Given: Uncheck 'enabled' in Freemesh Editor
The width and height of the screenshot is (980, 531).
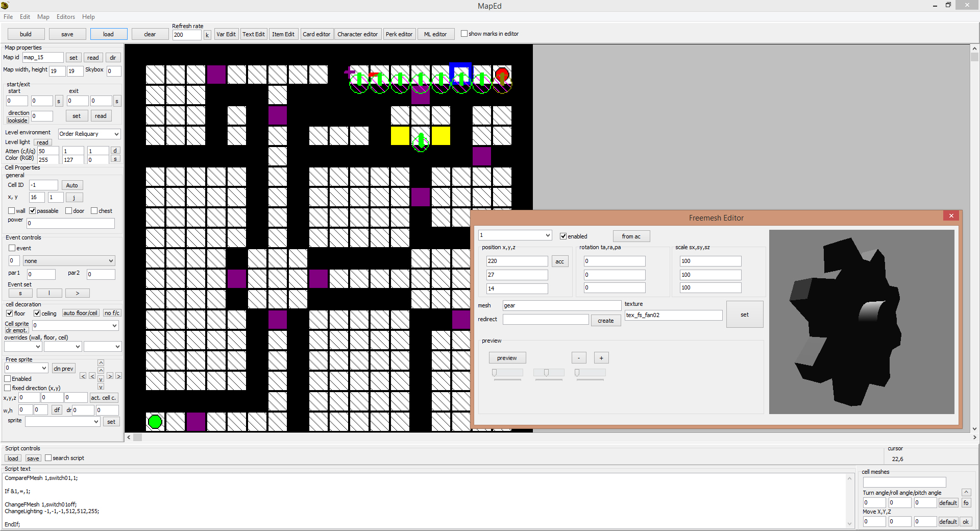Looking at the screenshot, I should tap(563, 236).
